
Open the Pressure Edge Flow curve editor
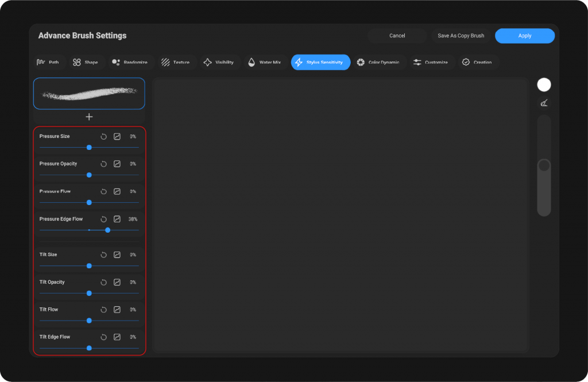(117, 219)
